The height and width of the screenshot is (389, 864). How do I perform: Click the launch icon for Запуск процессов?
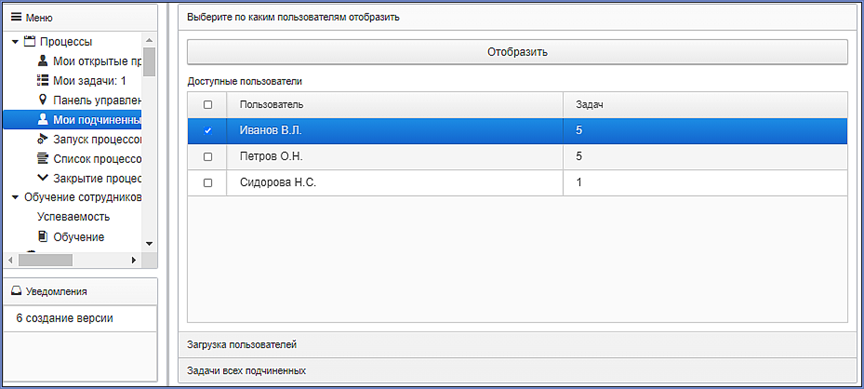click(x=42, y=139)
